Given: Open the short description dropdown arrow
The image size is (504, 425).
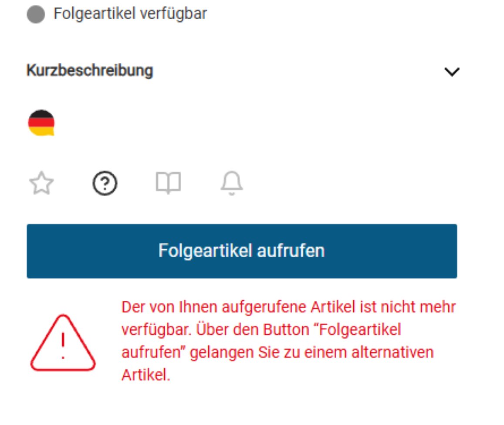Looking at the screenshot, I should pos(452,71).
